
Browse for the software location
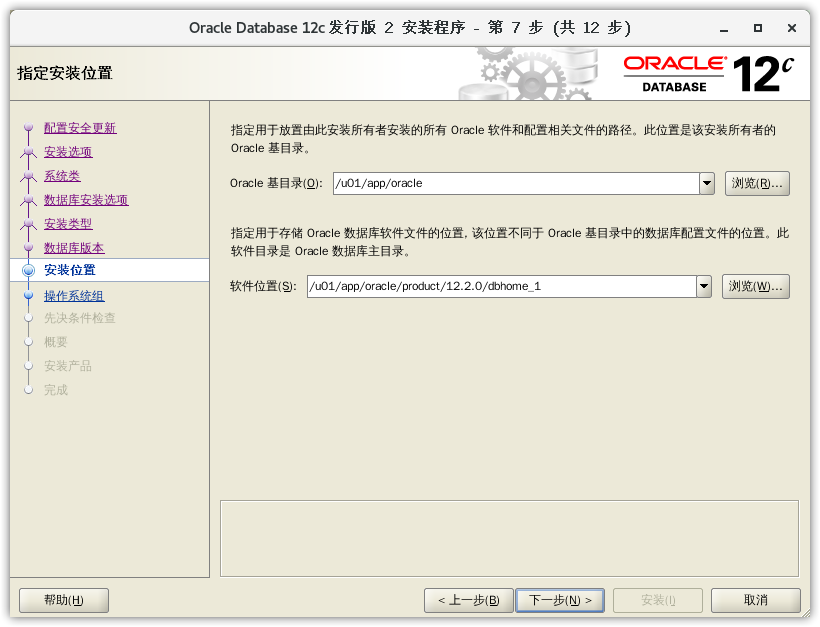[x=755, y=286]
